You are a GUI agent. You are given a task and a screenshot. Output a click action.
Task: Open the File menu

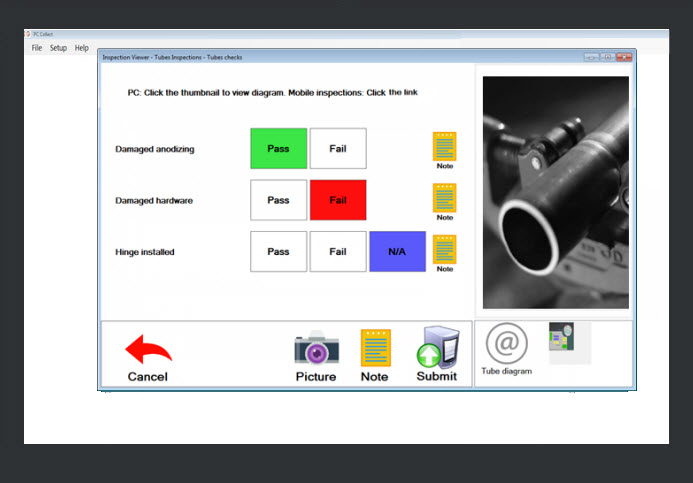[x=37, y=48]
